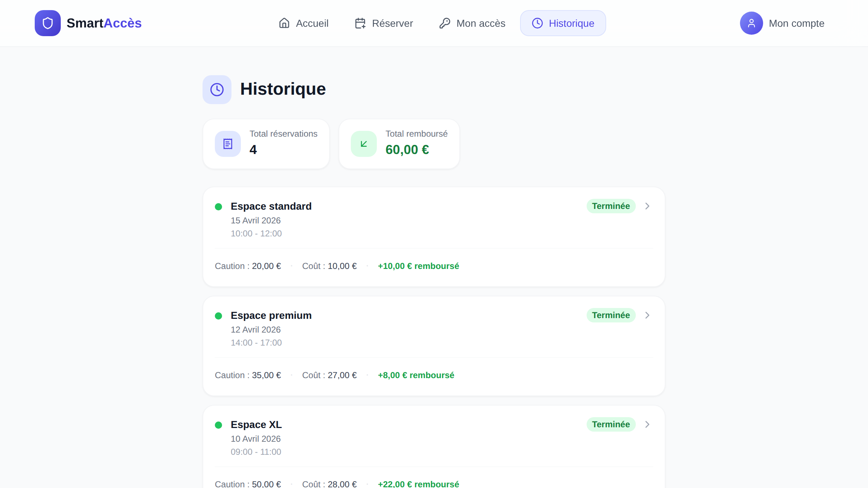The image size is (868, 488).
Task: Open the Espace XL reservation title
Action: click(x=256, y=424)
